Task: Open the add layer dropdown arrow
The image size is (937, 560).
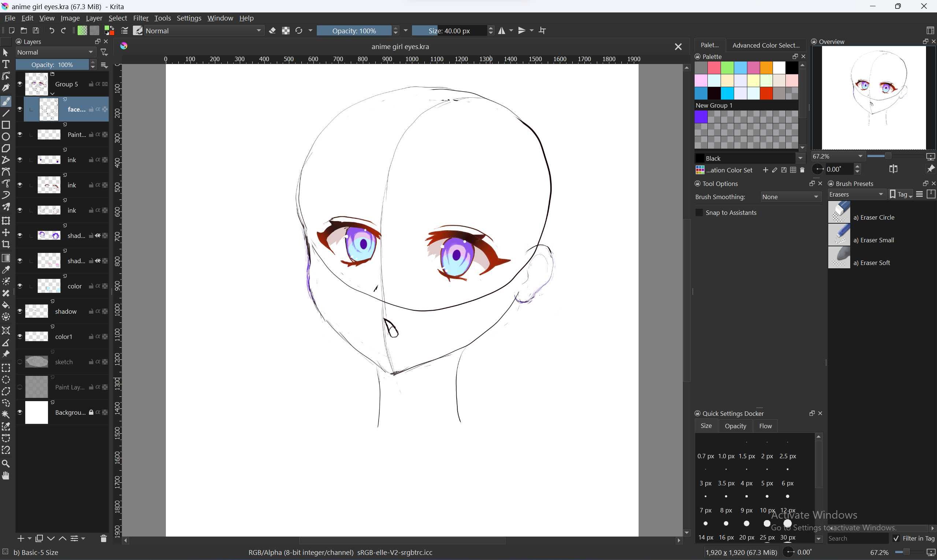Action: click(x=29, y=538)
